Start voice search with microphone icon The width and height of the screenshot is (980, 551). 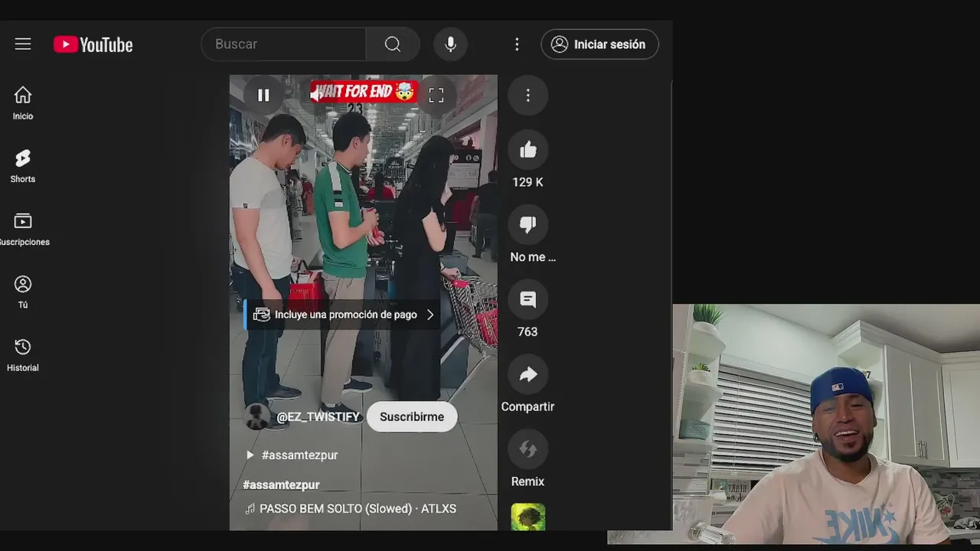(x=450, y=44)
